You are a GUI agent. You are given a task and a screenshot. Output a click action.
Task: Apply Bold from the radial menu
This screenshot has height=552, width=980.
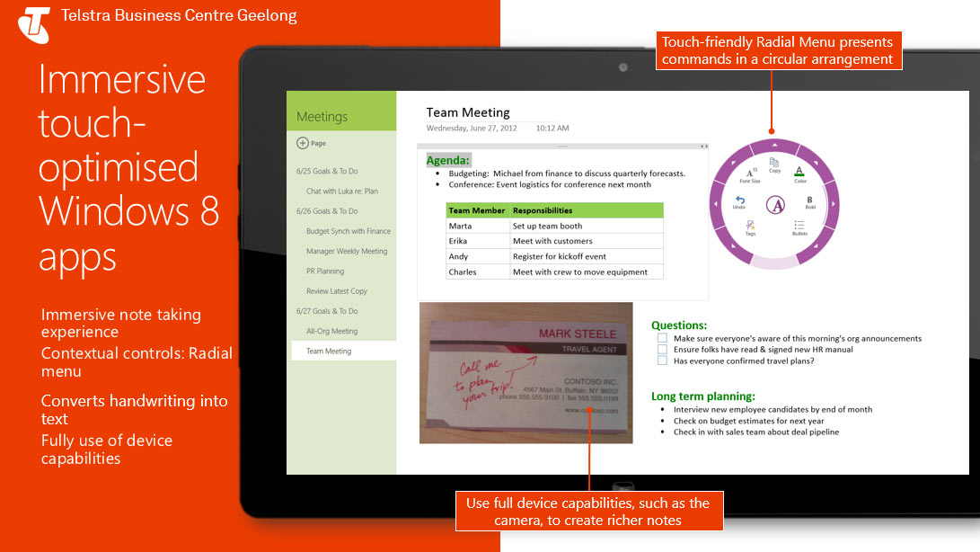(x=810, y=203)
